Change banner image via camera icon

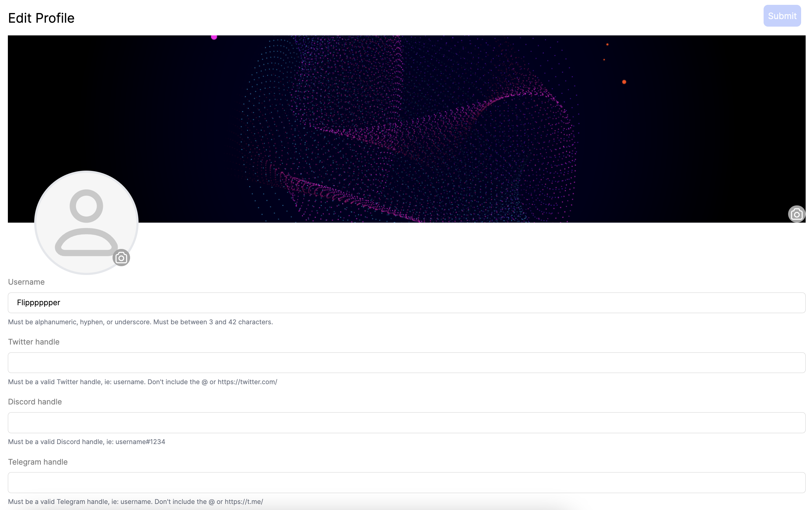click(x=797, y=214)
